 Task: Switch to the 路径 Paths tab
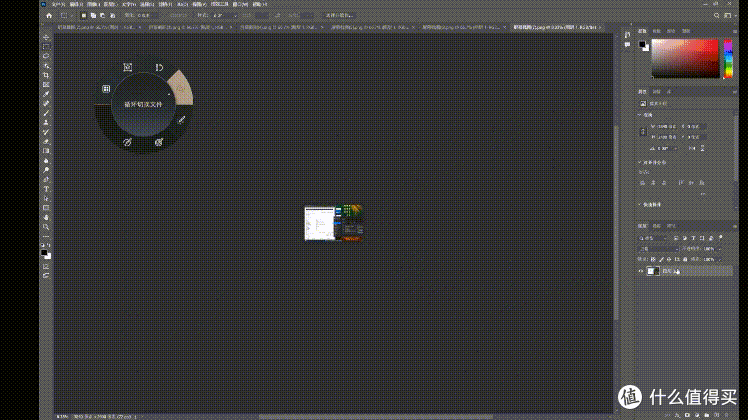671,226
